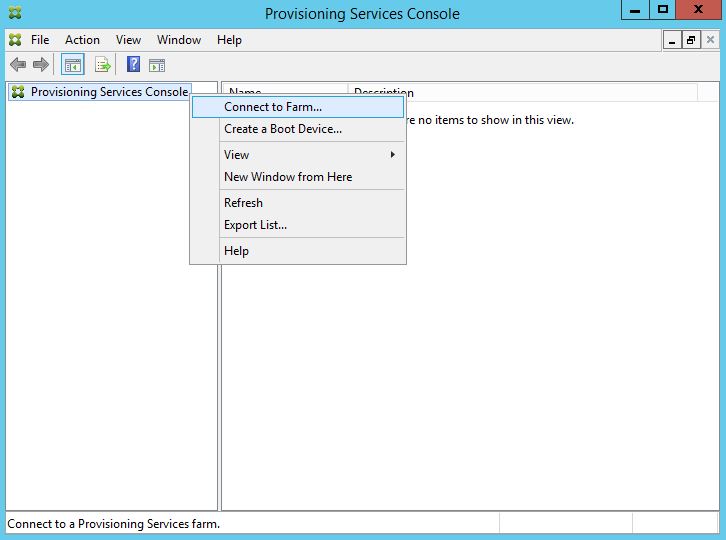Expand the View submenu in context menu
Screen dimensions: 726x540
(x=298, y=155)
